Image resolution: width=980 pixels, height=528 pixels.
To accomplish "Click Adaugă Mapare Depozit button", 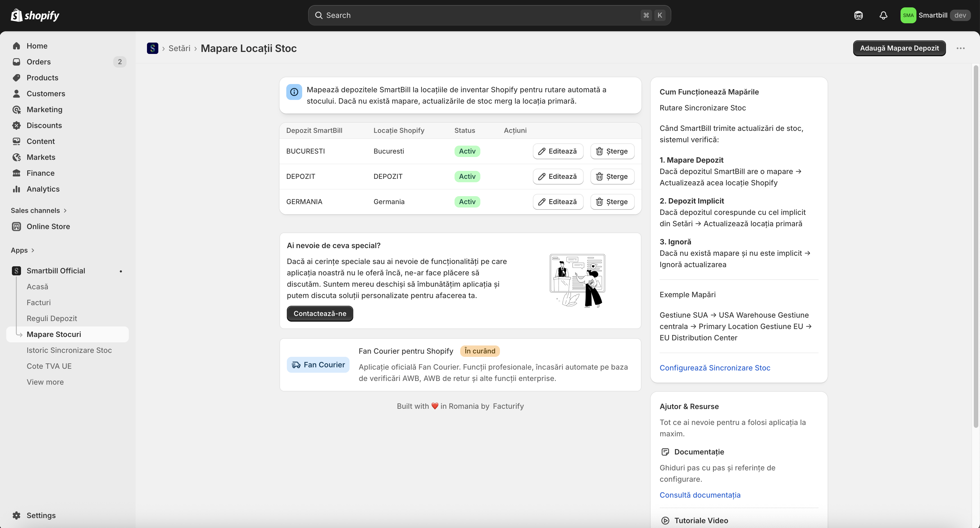I will [899, 48].
